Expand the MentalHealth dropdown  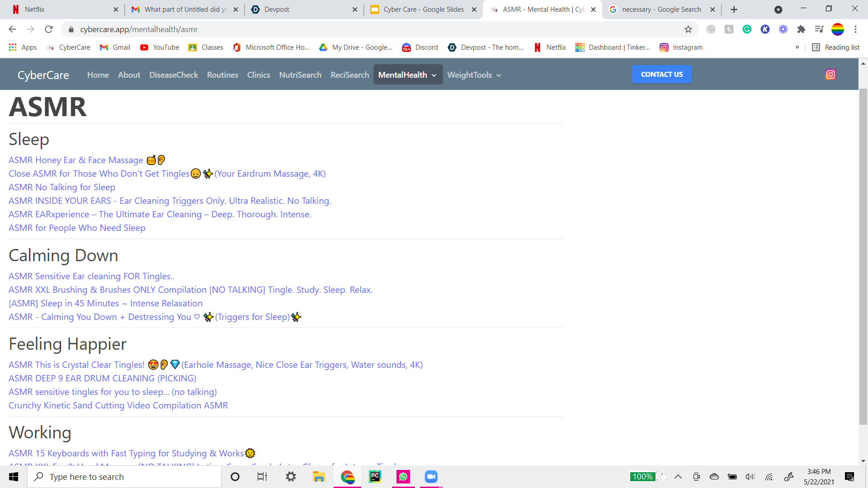(407, 75)
